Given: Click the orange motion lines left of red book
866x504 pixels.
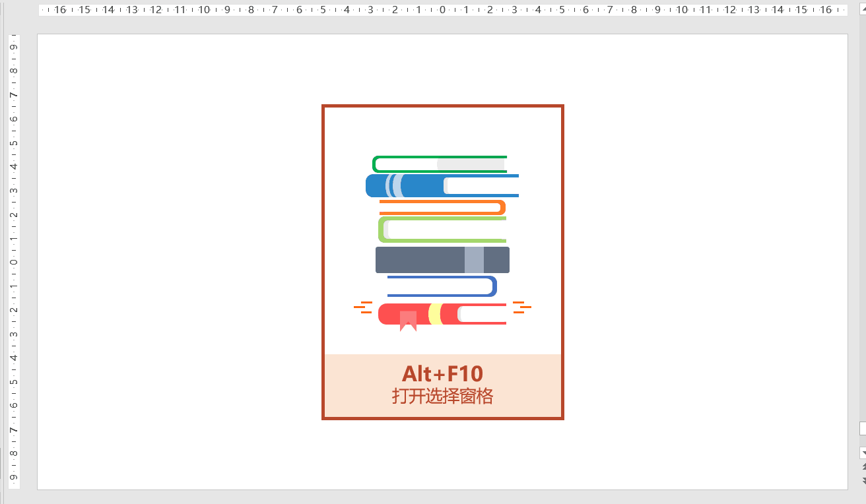Looking at the screenshot, I should [x=363, y=307].
